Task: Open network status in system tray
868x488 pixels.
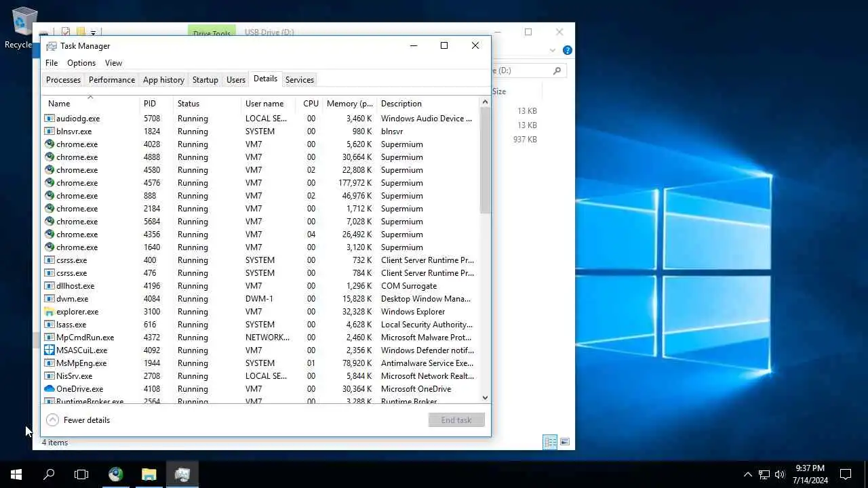Action: coord(764,474)
